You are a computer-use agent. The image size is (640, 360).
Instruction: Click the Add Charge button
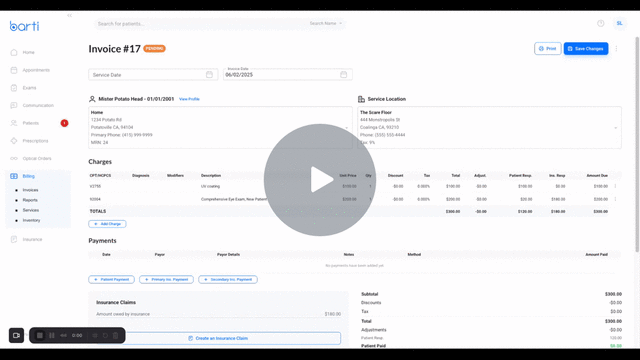pos(107,224)
